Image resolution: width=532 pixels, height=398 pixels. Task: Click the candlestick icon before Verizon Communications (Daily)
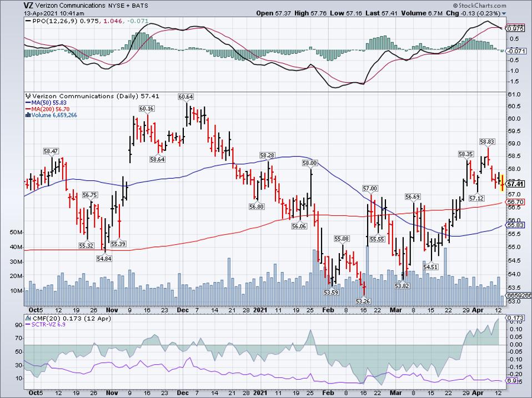tap(28, 96)
